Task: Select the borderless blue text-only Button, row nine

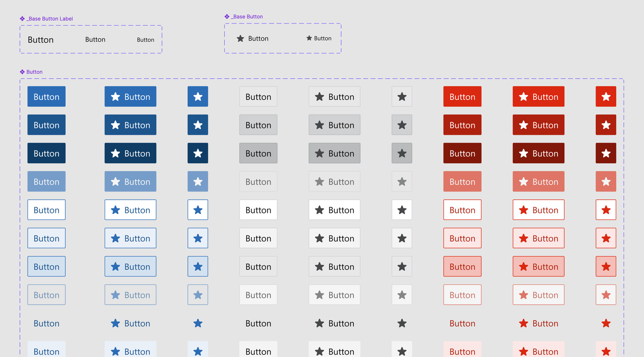Action: 46,323
